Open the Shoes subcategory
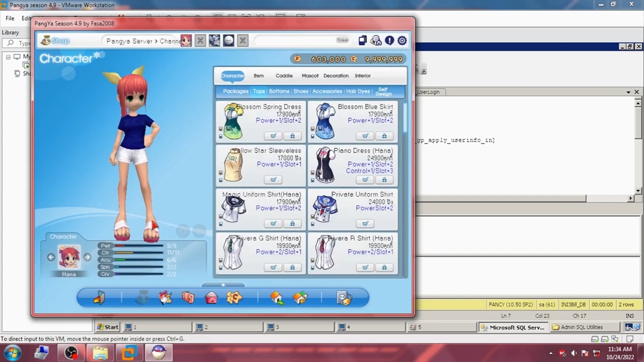Viewport: 644px width, 362px height. 300,92
